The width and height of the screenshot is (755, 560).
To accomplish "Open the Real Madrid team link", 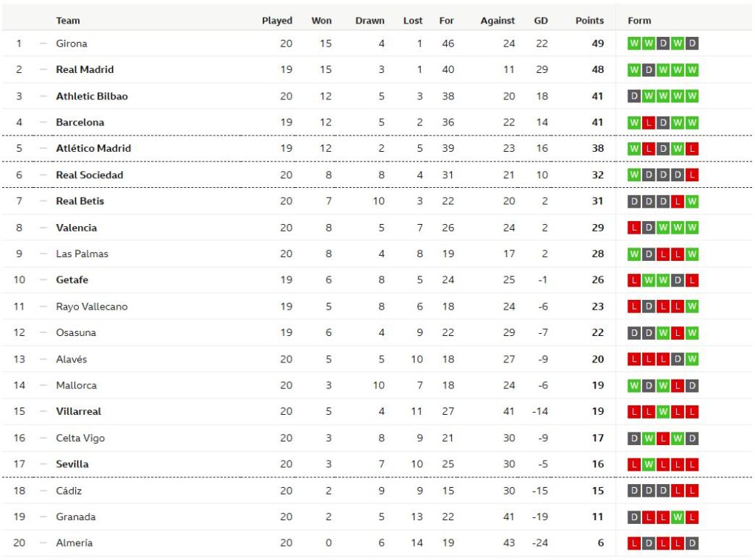I will (x=85, y=70).
